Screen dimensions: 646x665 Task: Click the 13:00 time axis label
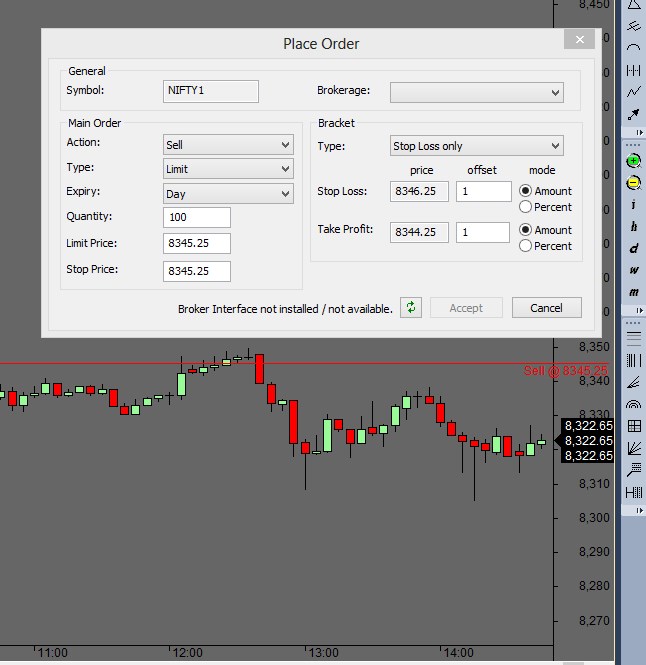point(323,653)
